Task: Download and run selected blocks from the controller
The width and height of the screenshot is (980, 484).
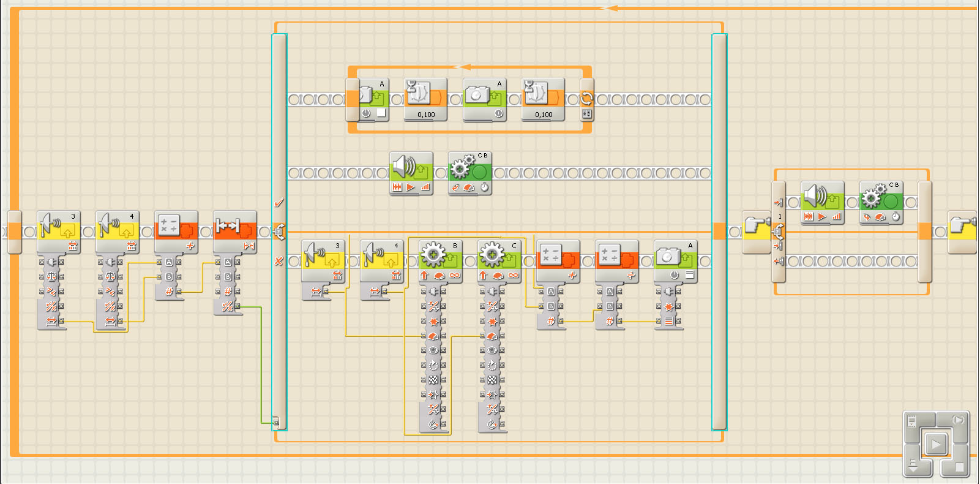Action: click(957, 421)
